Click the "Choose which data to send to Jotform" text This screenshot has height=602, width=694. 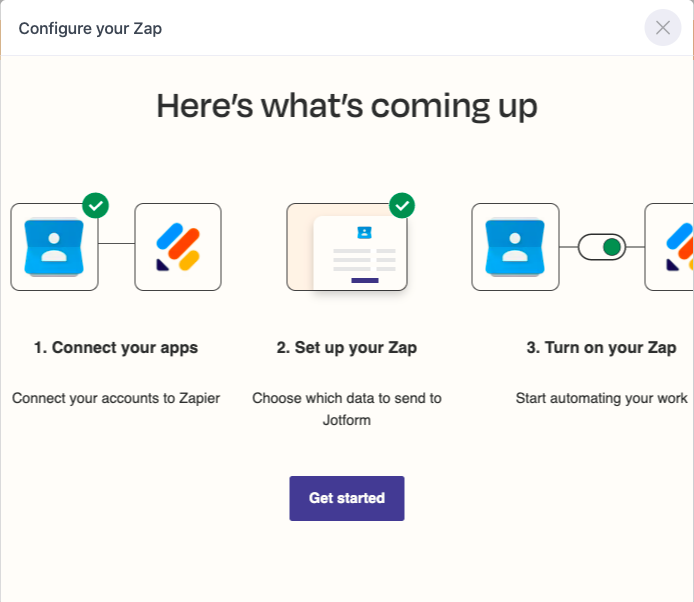347,409
